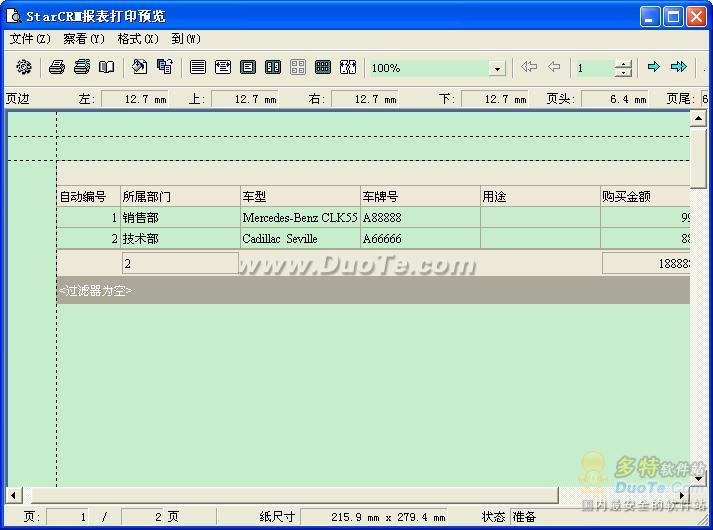This screenshot has height=530, width=713.
Task: Click the 纸尺寸 paper size value
Action: click(374, 517)
